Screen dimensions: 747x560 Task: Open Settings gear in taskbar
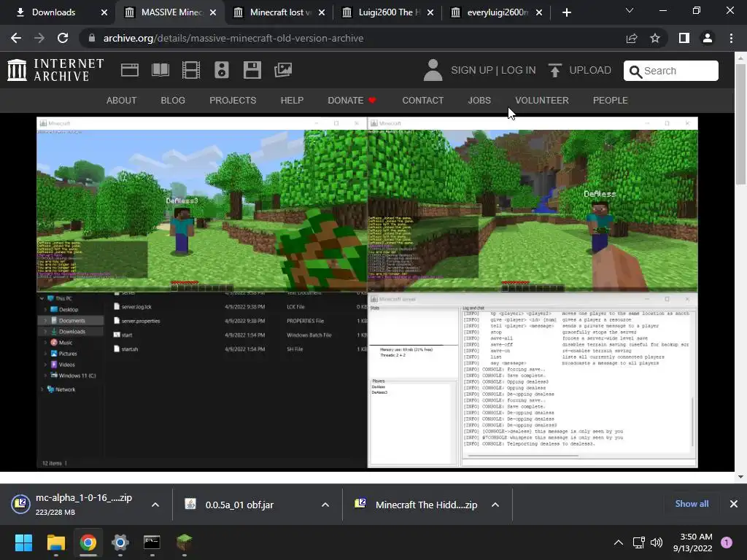coord(120,542)
